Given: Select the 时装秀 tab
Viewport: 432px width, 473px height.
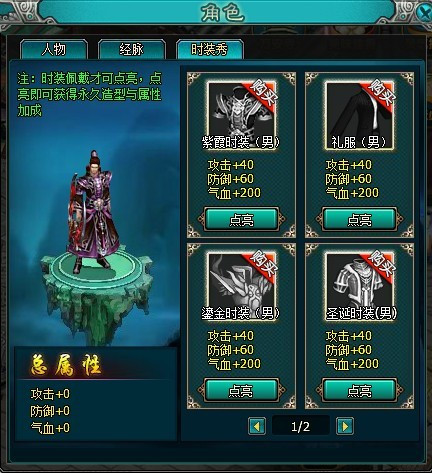Looking at the screenshot, I should tap(210, 50).
